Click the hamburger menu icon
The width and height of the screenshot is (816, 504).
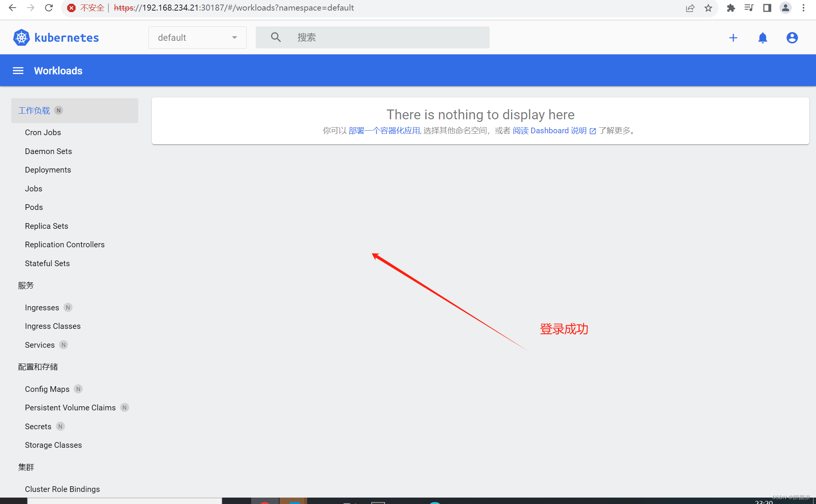[17, 71]
